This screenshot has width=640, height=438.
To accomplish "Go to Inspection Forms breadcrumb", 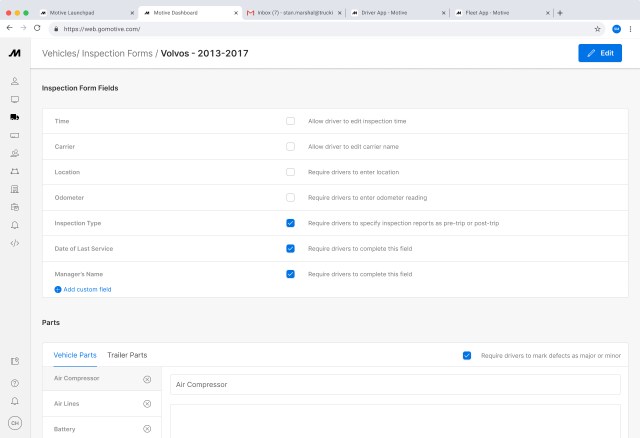I will click(x=119, y=53).
